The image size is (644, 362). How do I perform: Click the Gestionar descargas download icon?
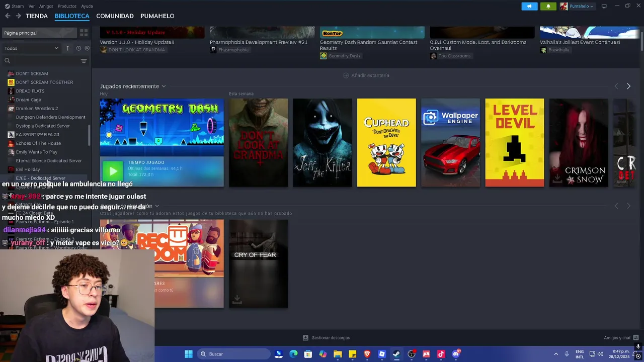click(x=305, y=338)
